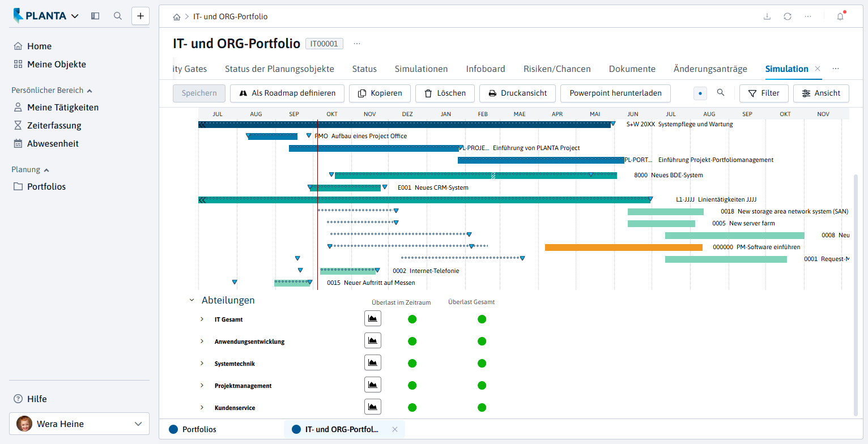Image resolution: width=868 pixels, height=444 pixels.
Task: Open the Dokumente tab
Action: coord(632,69)
